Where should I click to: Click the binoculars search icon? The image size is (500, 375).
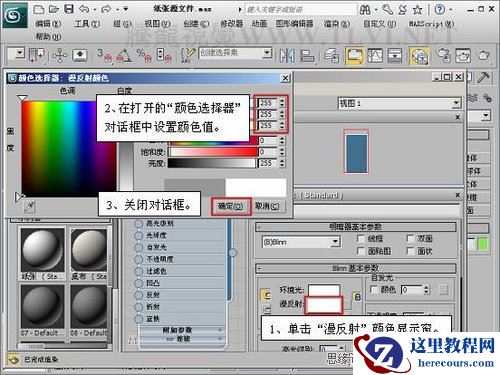[365, 9]
